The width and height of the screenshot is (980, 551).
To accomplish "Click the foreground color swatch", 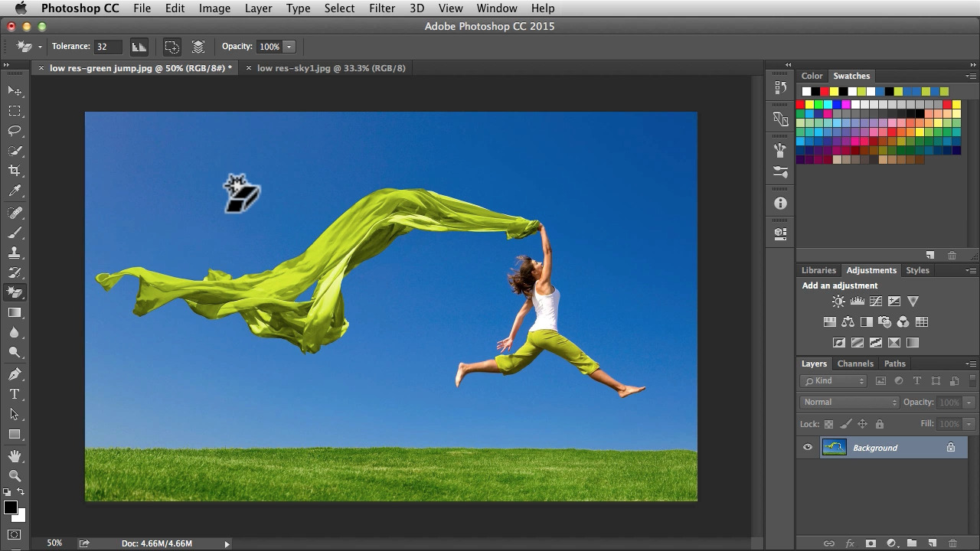I will pyautogui.click(x=11, y=507).
